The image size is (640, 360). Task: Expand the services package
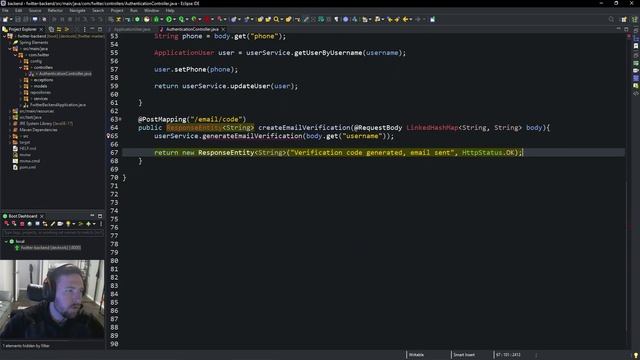(21, 99)
